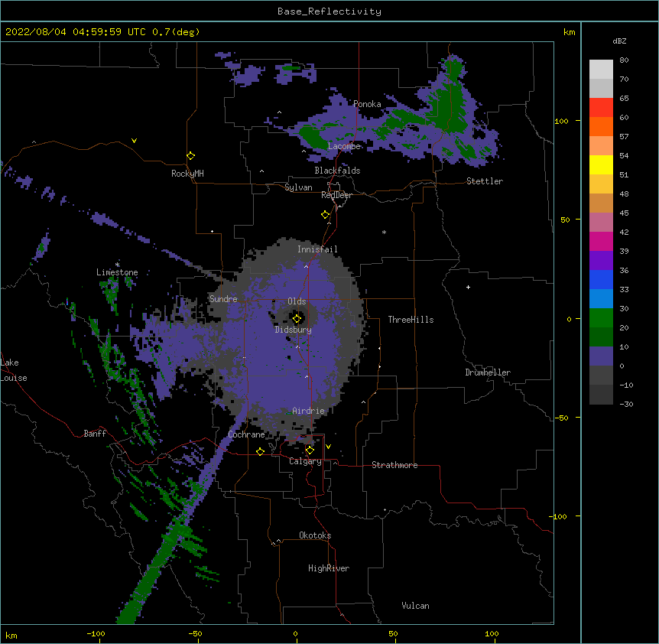Click the purple 10 dBZ legend swatch

pyautogui.click(x=601, y=356)
